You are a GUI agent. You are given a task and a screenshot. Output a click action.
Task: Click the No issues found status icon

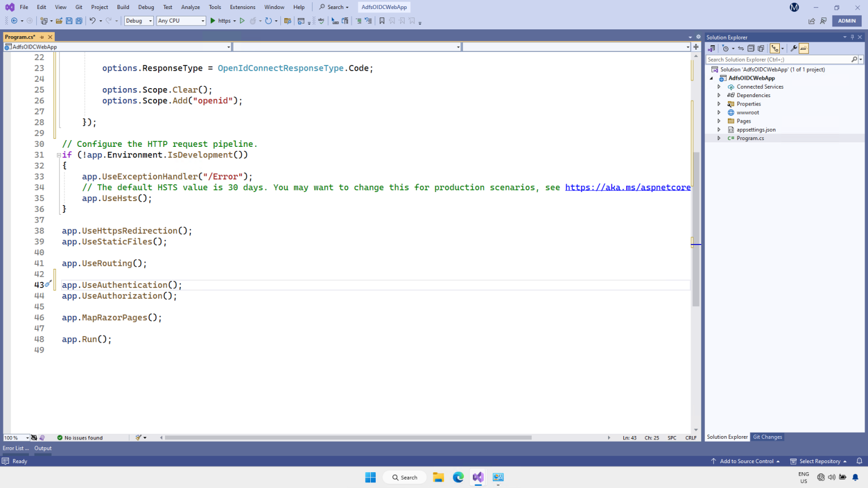point(59,437)
